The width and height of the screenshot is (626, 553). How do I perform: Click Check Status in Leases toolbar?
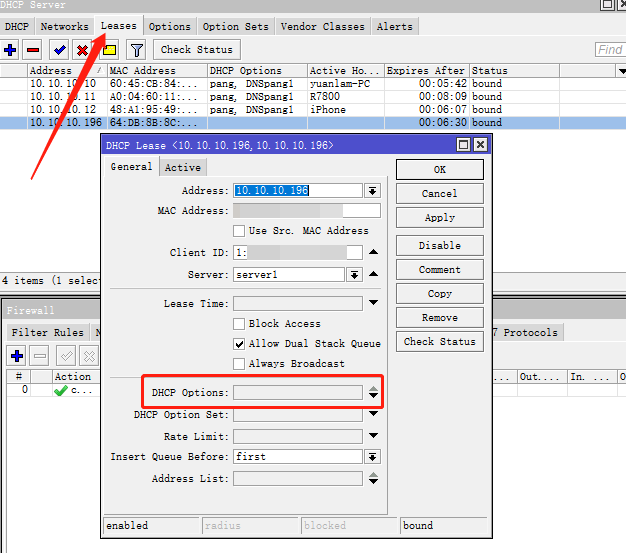[x=197, y=50]
